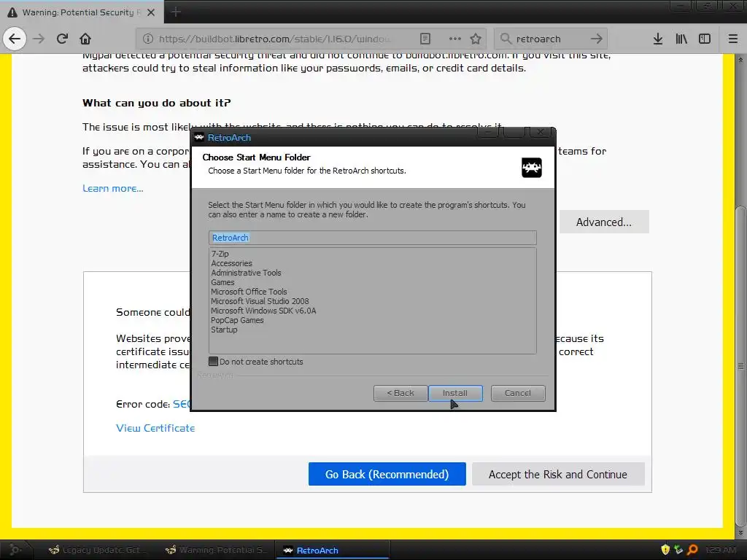747x560 pixels.
Task: Click the Advanced... button
Action: [603, 222]
